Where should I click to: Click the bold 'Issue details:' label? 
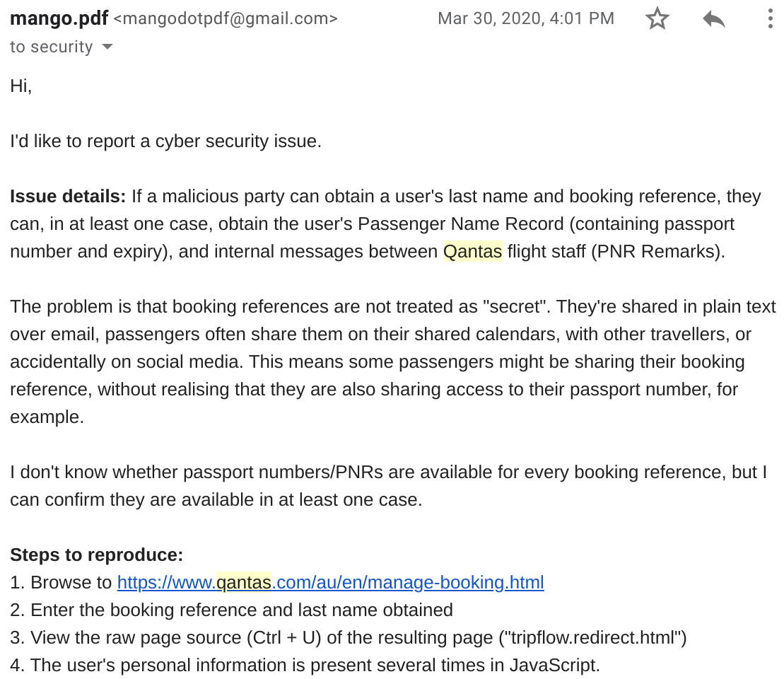pos(68,196)
